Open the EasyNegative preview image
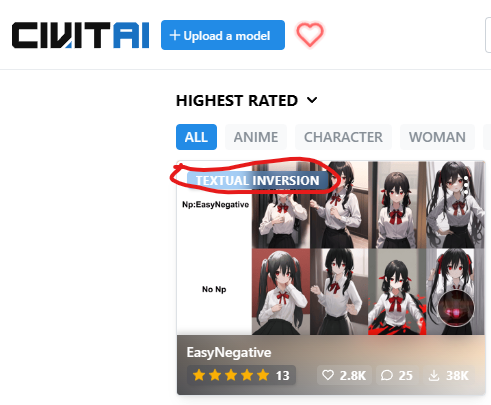Viewport: 491px width, 405px height. pos(331,248)
